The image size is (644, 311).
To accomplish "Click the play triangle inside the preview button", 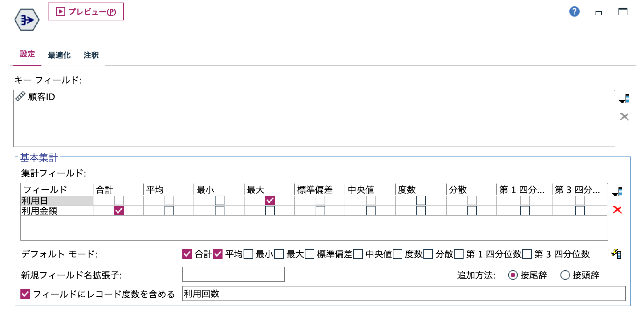I will click(x=60, y=12).
